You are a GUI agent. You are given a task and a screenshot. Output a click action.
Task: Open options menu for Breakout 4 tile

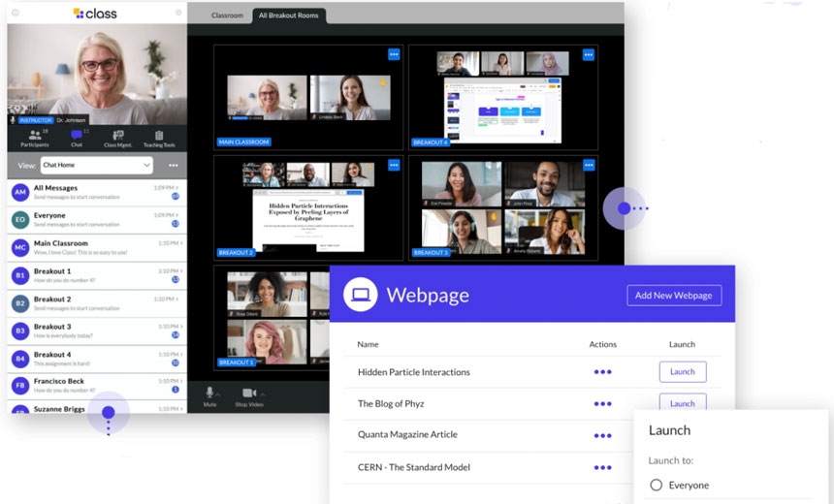pos(589,54)
